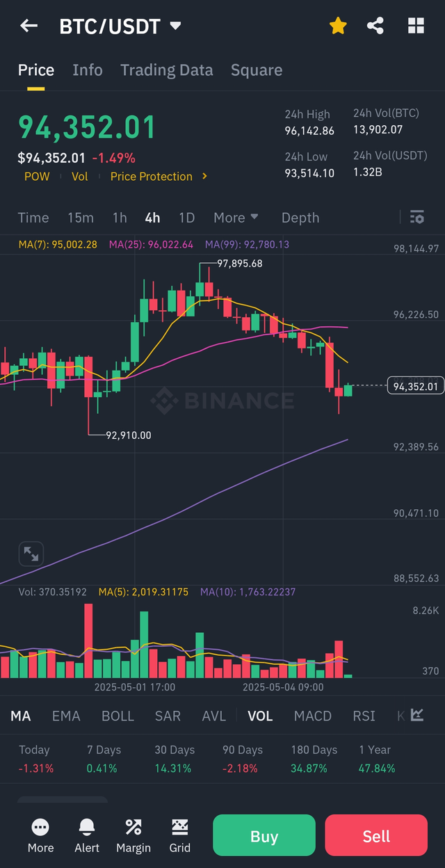Screen dimensions: 445x868
Task: Tap the 24h Low value 93,514.10
Action: (309, 173)
